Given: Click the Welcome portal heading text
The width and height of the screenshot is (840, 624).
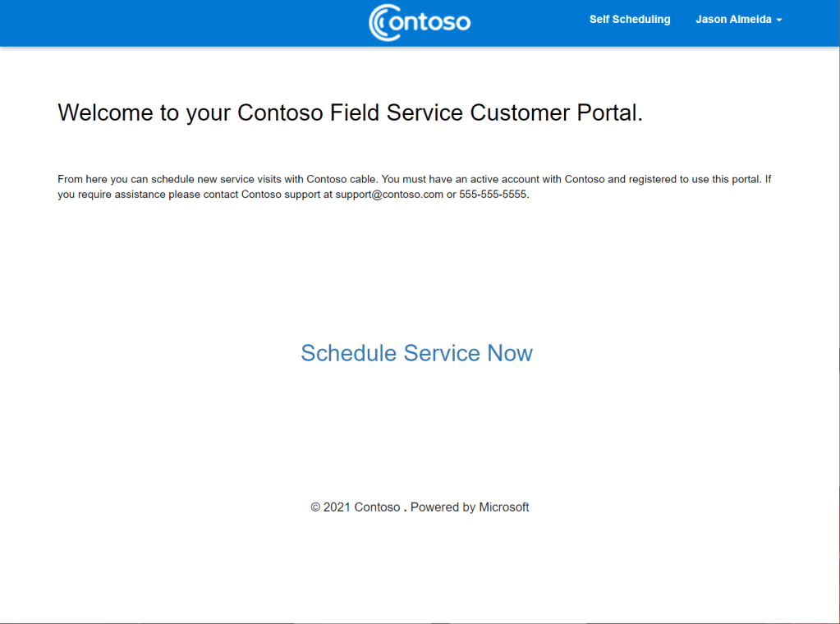Looking at the screenshot, I should coord(350,112).
